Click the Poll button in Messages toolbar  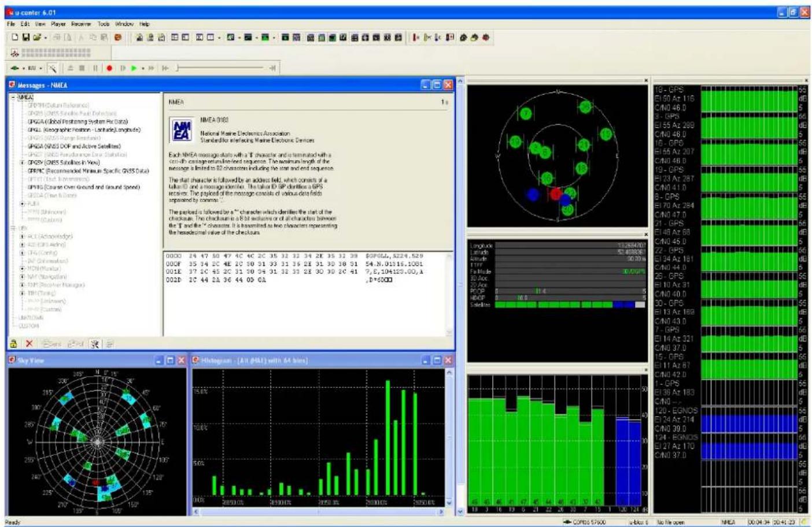[76, 344]
